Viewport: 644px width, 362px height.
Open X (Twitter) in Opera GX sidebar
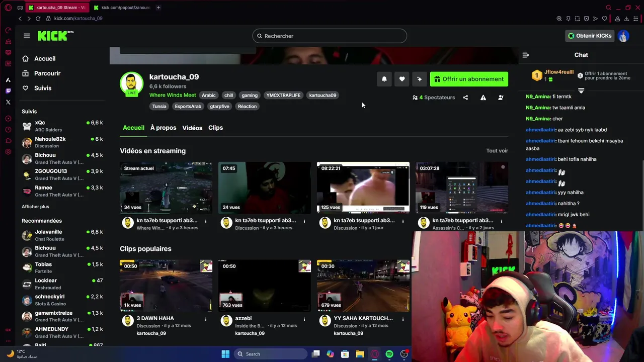8,102
